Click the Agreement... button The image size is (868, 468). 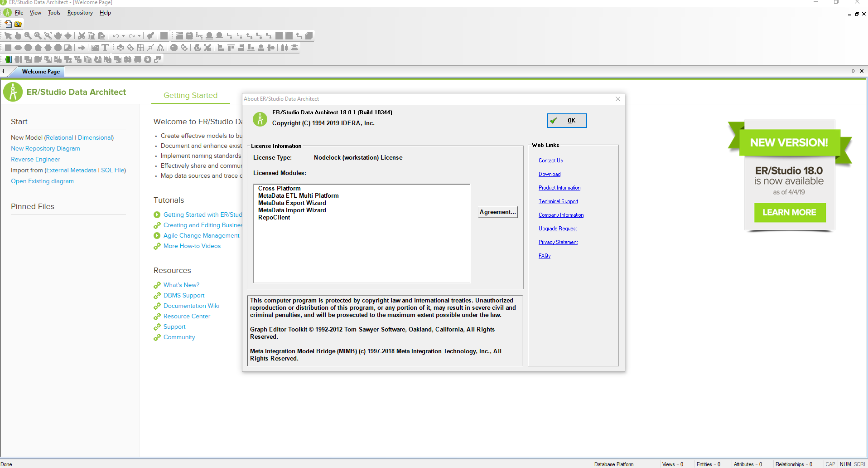497,212
